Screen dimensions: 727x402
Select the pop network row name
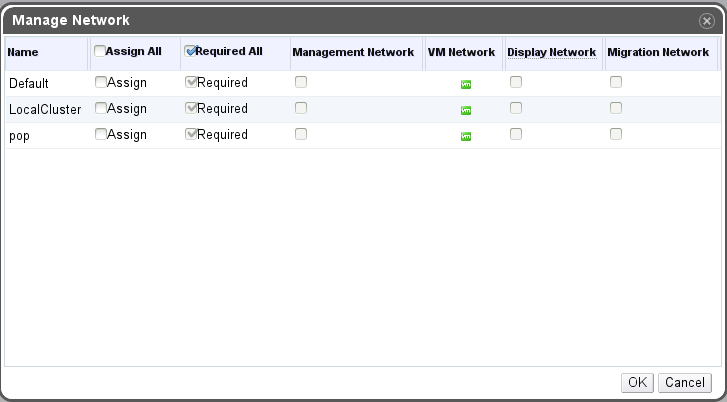(18, 135)
